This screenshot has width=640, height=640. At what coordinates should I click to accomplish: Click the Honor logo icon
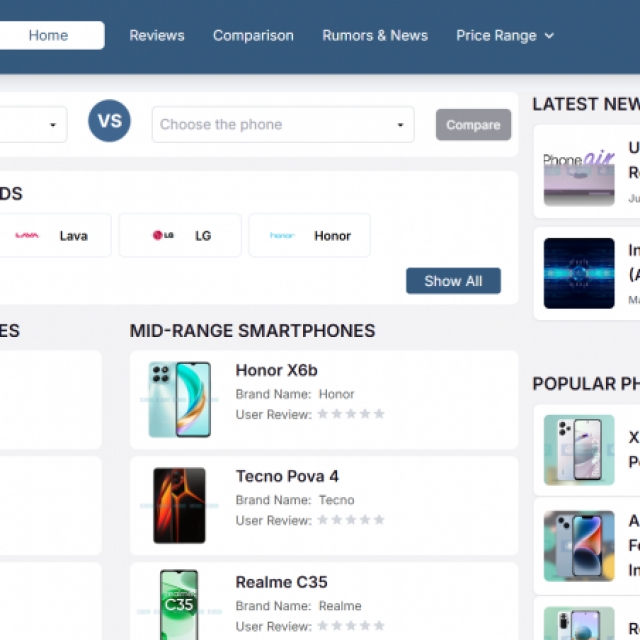point(282,236)
